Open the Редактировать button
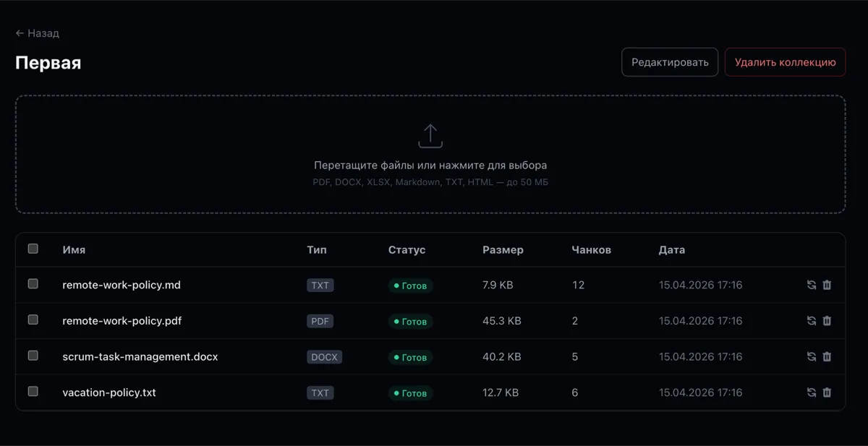The height and width of the screenshot is (446, 868). [x=670, y=62]
